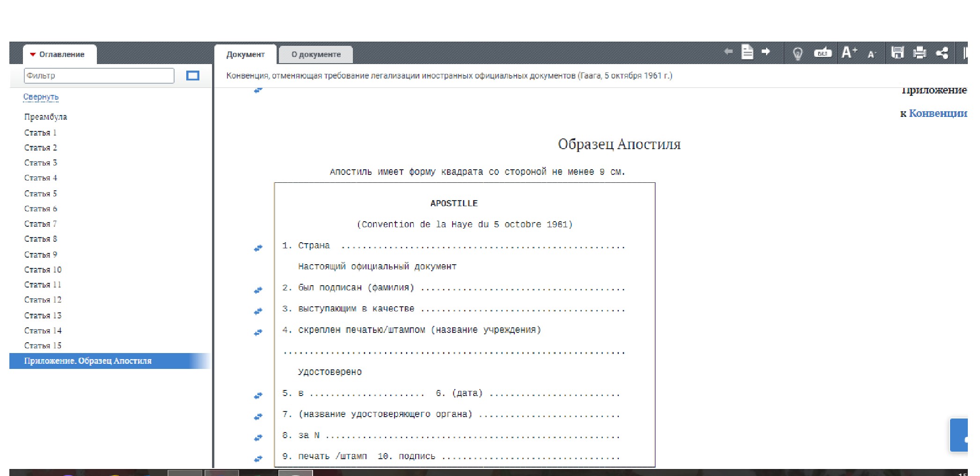The height and width of the screenshot is (476, 980).
Task: Click link icon beside '4. скреплен печатью/штампом'
Action: click(258, 332)
